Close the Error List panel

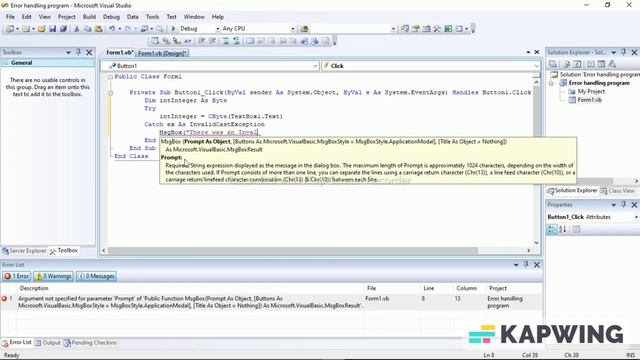click(x=537, y=265)
